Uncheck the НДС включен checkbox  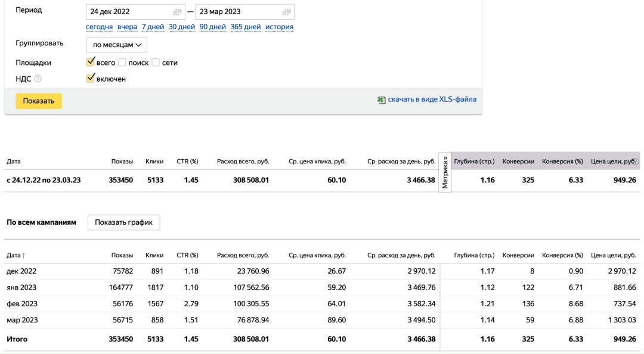tap(91, 79)
